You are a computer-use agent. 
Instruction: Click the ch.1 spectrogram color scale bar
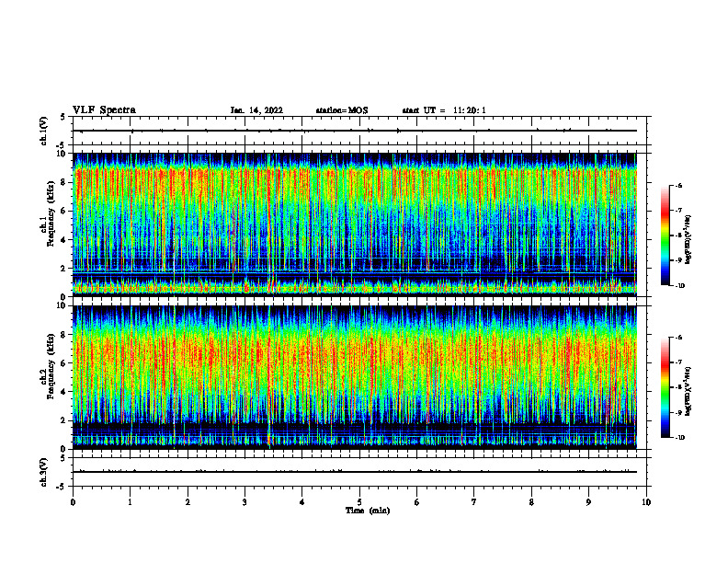(x=665, y=236)
